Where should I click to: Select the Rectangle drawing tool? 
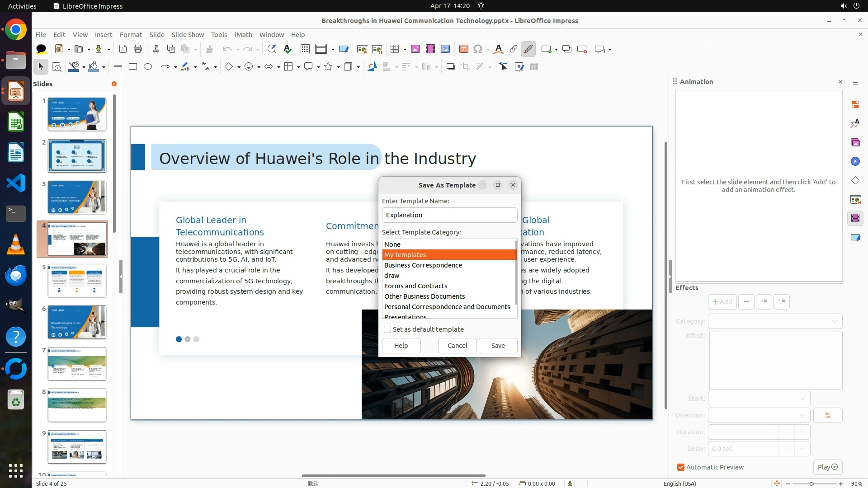point(133,67)
